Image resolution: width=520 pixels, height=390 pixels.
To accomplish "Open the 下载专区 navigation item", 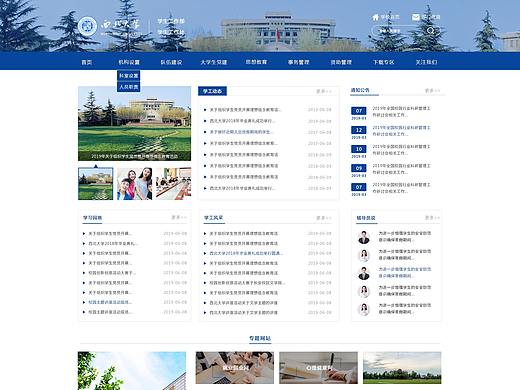I will click(x=384, y=62).
